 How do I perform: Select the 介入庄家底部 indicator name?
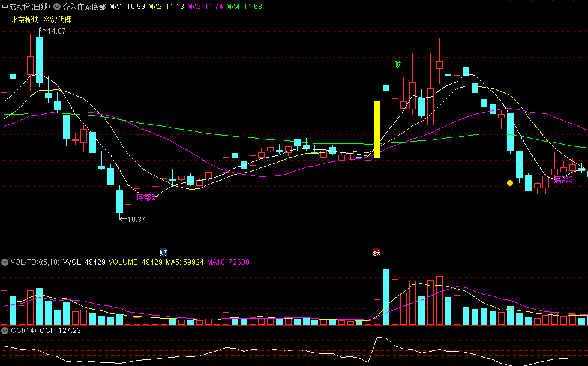(x=85, y=7)
